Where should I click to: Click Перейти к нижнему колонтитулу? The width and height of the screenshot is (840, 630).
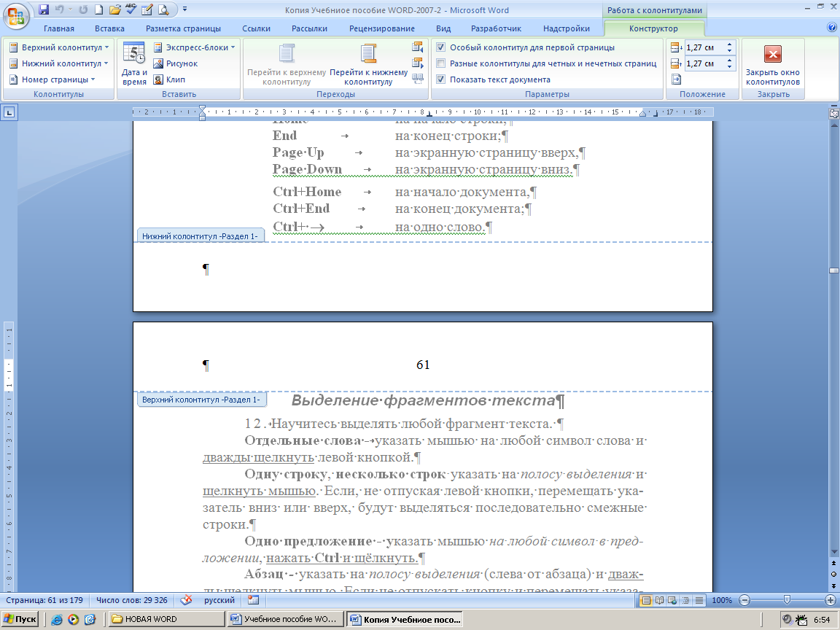coord(368,64)
